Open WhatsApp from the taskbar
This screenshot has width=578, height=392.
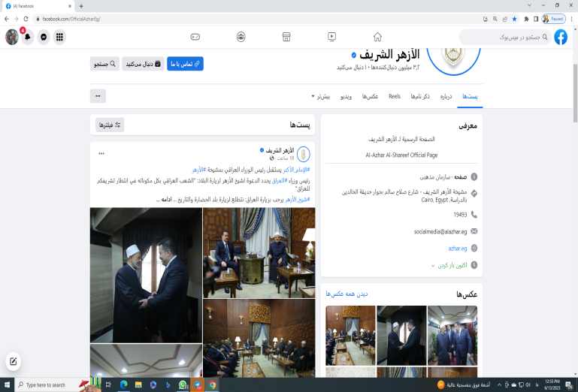tap(183, 384)
